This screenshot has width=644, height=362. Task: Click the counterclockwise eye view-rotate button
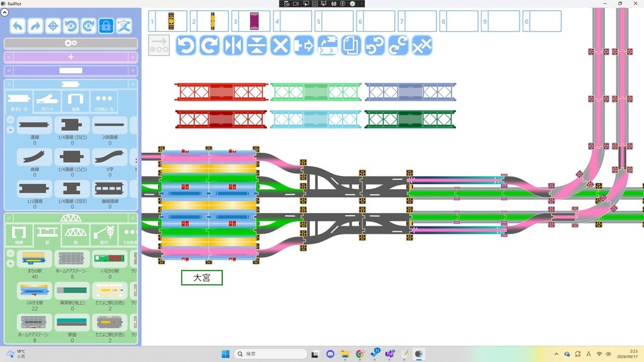(70, 26)
